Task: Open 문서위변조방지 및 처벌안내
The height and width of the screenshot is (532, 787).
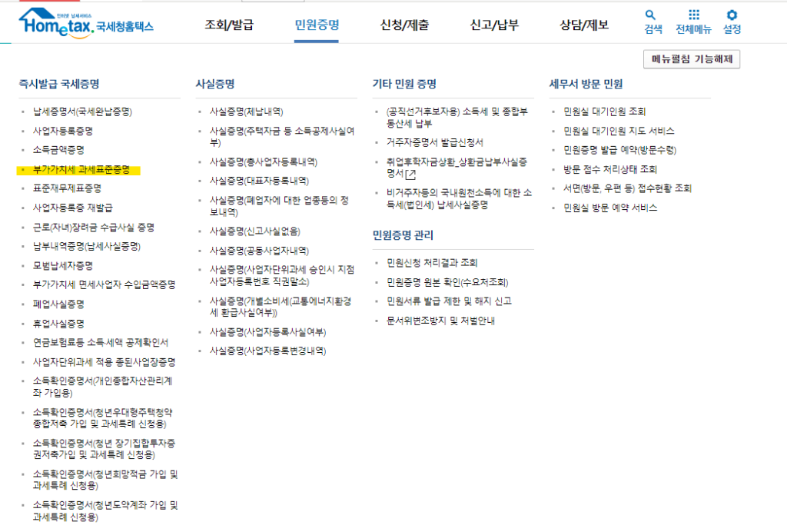Action: pos(440,321)
